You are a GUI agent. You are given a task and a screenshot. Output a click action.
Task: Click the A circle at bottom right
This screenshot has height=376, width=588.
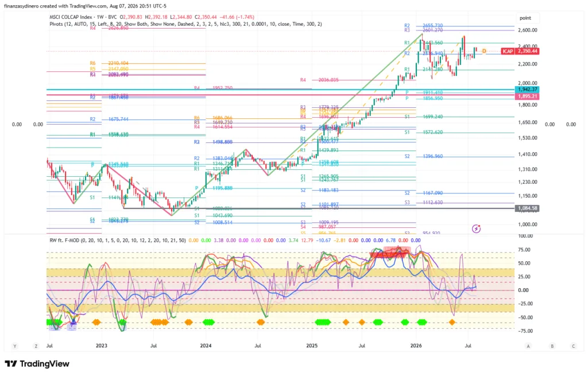528,346
